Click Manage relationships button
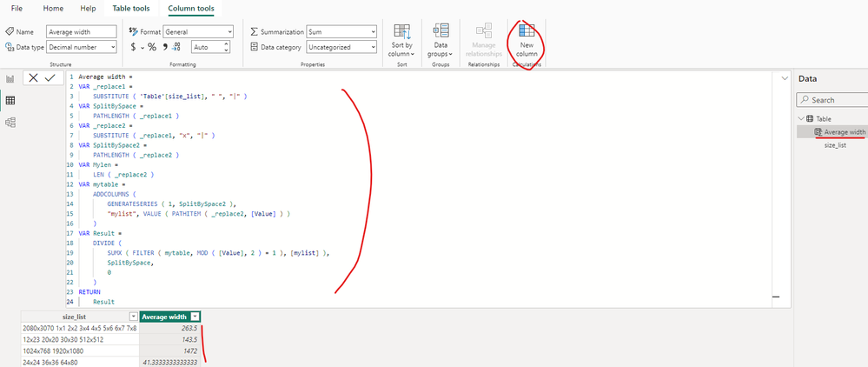The image size is (868, 367). tap(484, 41)
